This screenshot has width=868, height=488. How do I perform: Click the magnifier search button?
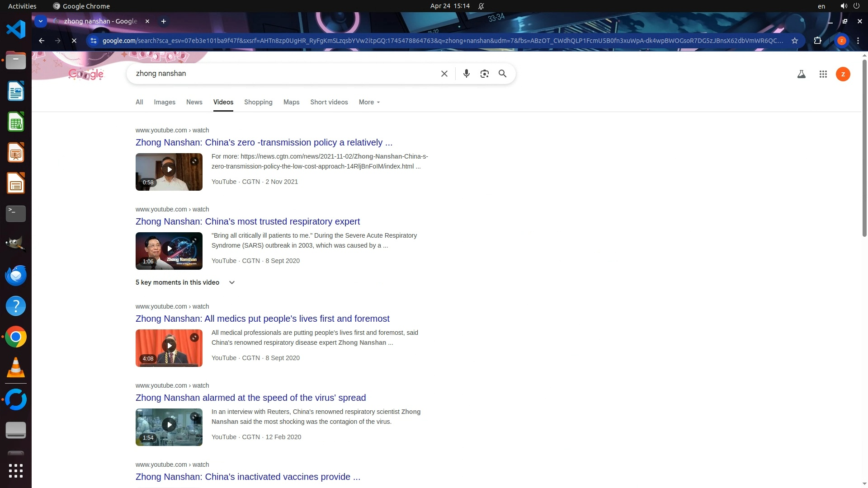502,74
